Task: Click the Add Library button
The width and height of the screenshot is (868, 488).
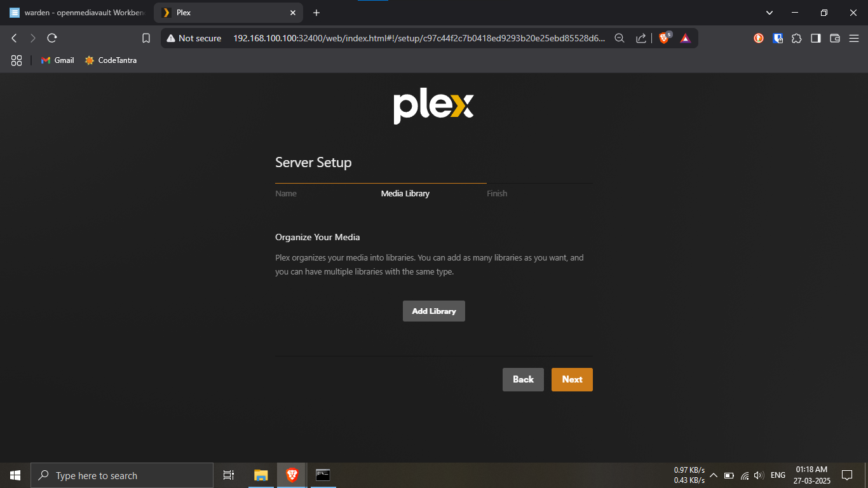Action: coord(433,311)
